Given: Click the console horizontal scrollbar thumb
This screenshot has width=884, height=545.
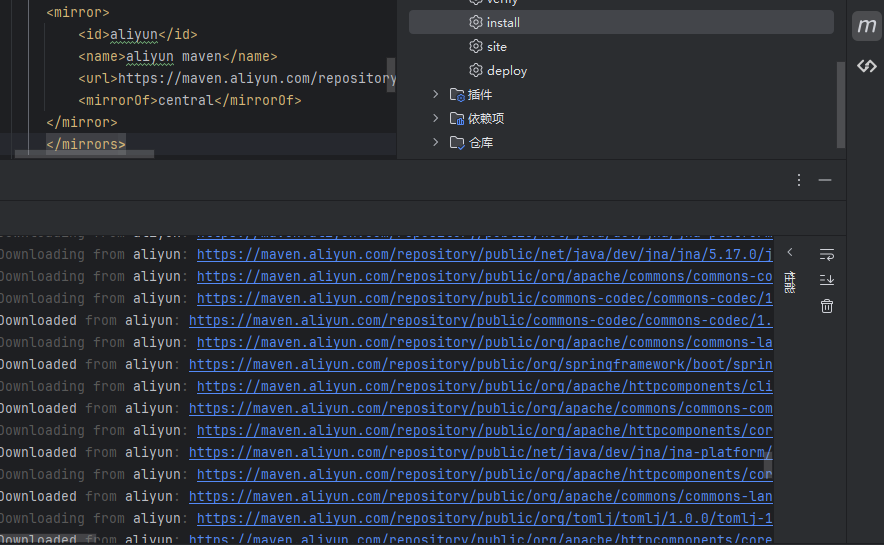Looking at the screenshot, I should [48, 539].
